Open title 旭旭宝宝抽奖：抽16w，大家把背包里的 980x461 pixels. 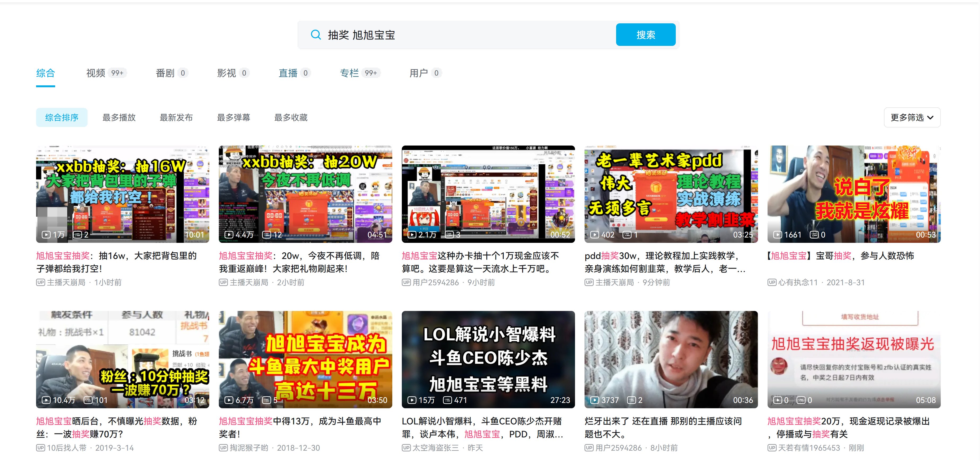point(116,262)
